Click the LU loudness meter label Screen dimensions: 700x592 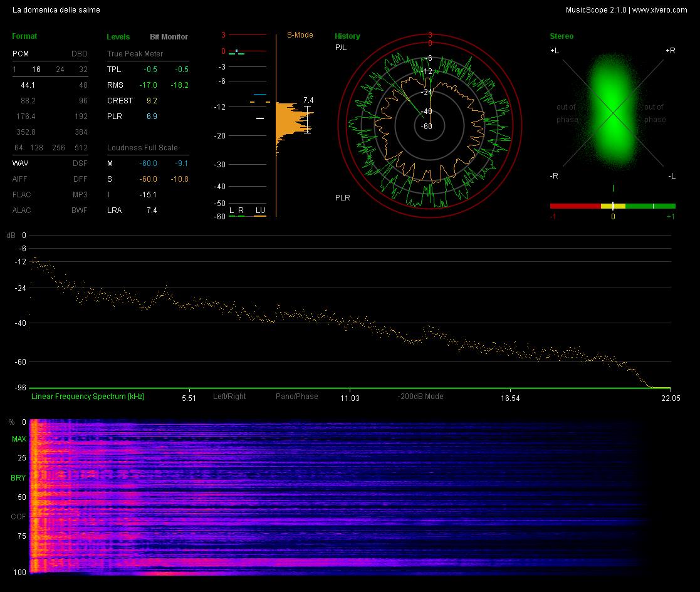260,210
